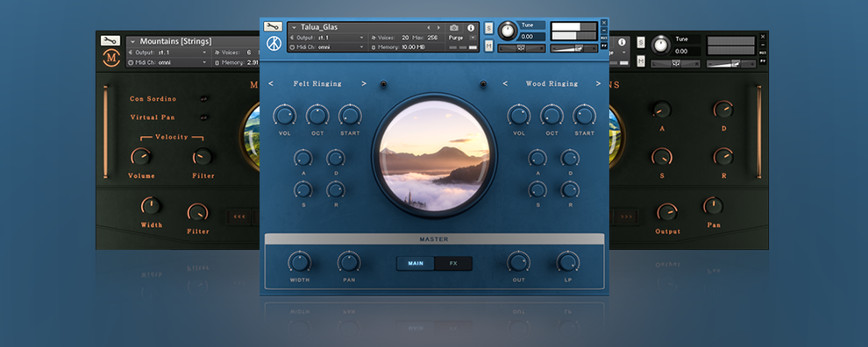The width and height of the screenshot is (868, 347).
Task: Open the Talua_Glas instrument name dropdown arrow
Action: pos(294,28)
